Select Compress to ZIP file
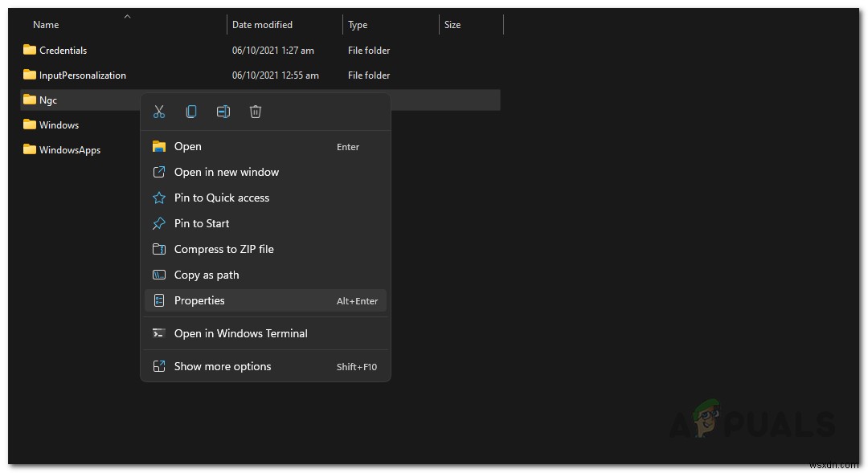The height and width of the screenshot is (473, 868). 265,249
